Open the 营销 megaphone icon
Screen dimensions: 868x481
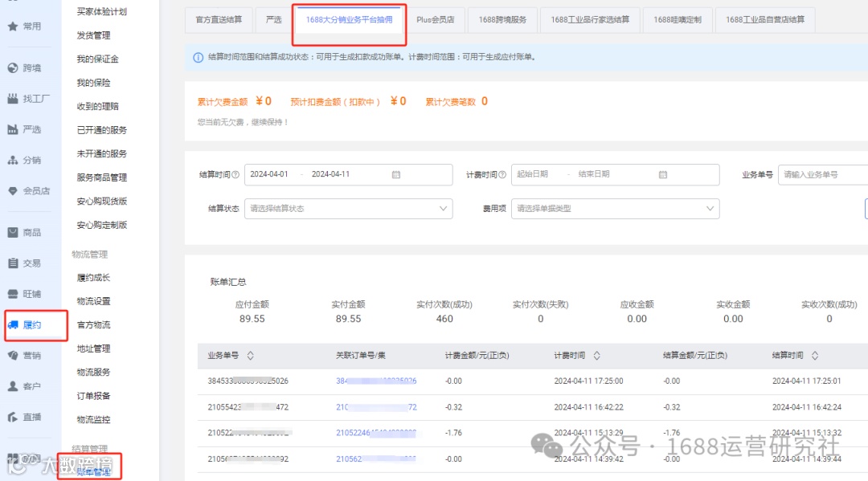pos(13,356)
